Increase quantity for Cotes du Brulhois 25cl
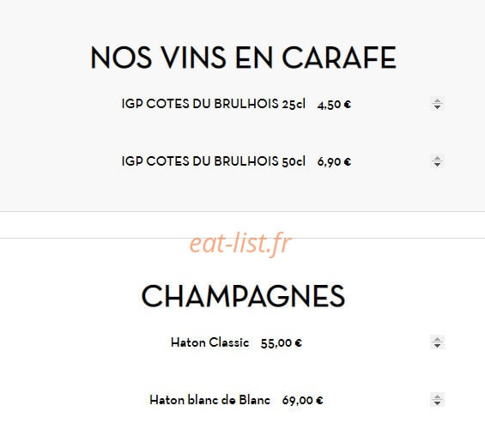 (x=437, y=100)
